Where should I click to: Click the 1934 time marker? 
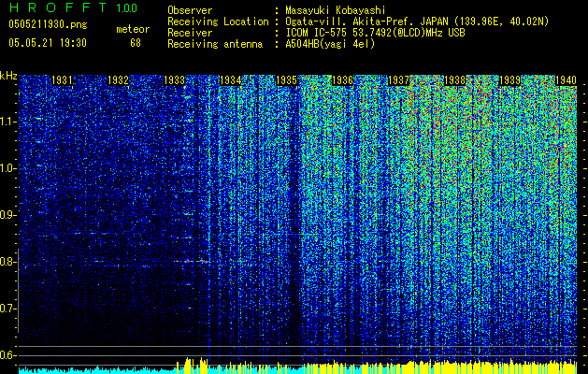click(x=230, y=80)
